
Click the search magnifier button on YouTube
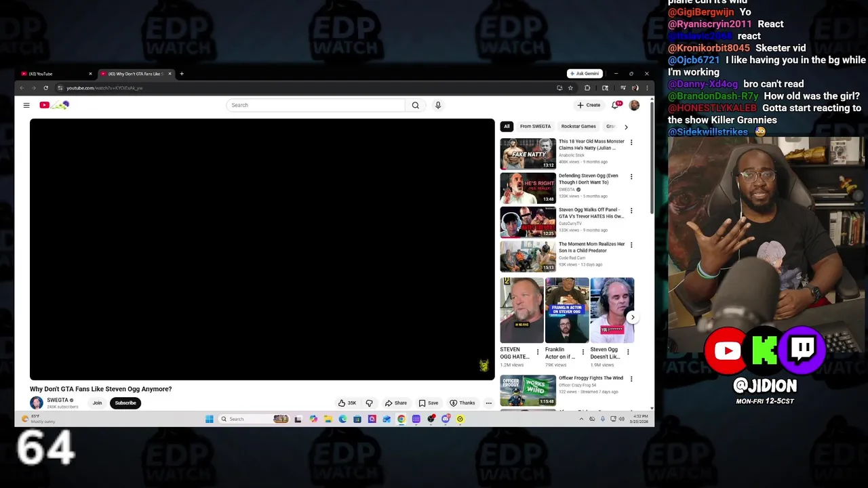tap(415, 105)
